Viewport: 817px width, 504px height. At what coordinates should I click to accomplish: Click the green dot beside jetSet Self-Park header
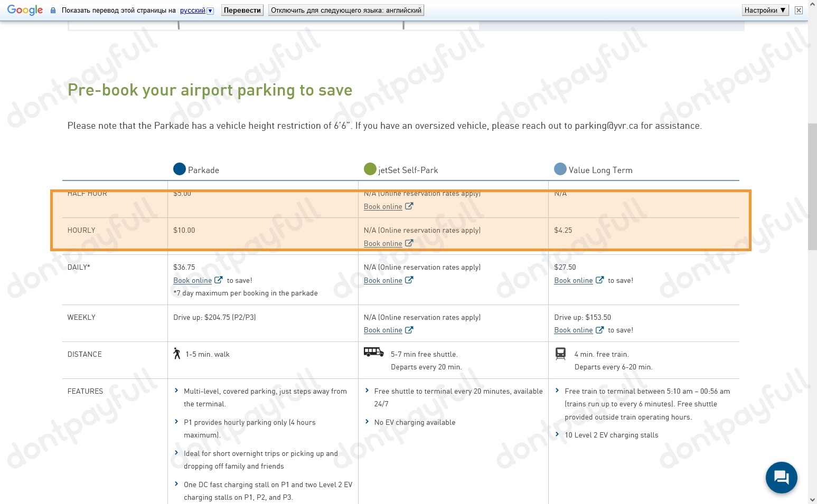[370, 169]
